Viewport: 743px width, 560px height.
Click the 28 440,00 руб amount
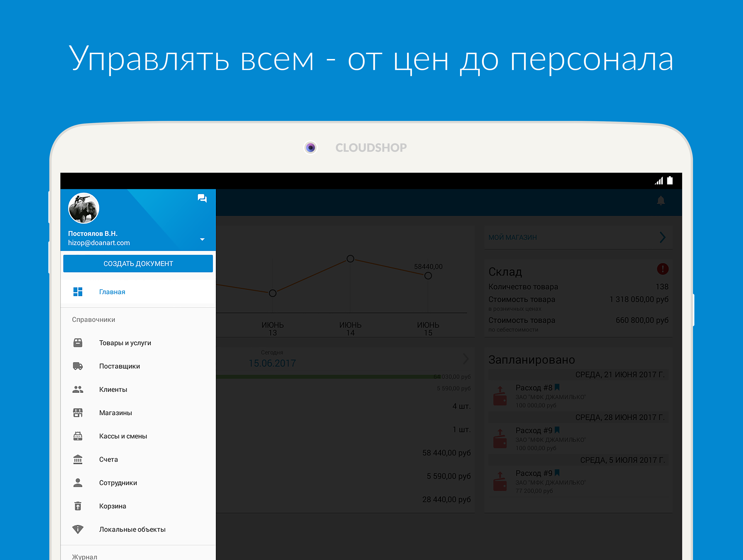coord(446,499)
